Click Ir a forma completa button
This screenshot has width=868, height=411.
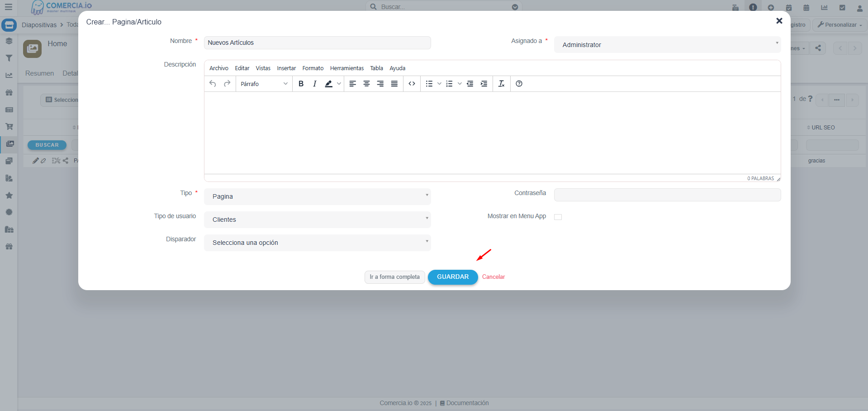(394, 277)
